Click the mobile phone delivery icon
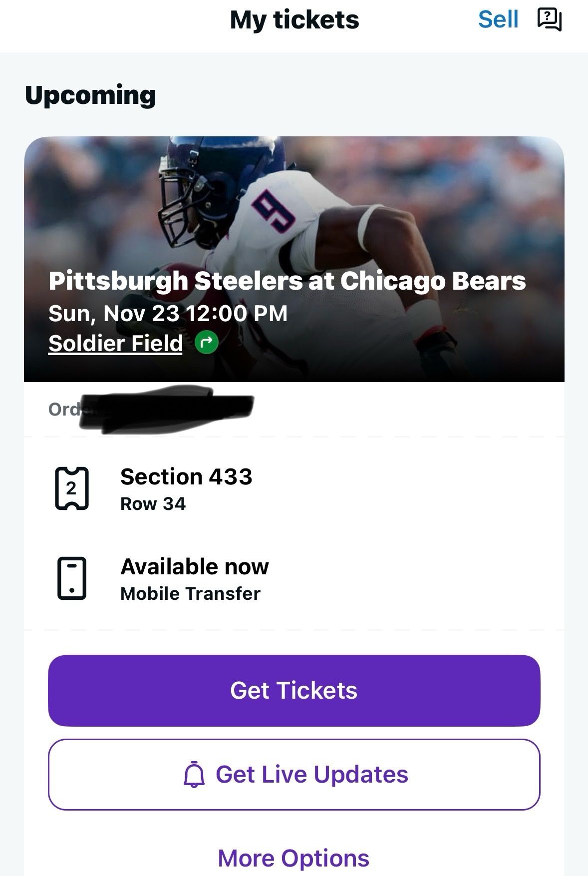588x876 pixels. click(x=71, y=578)
